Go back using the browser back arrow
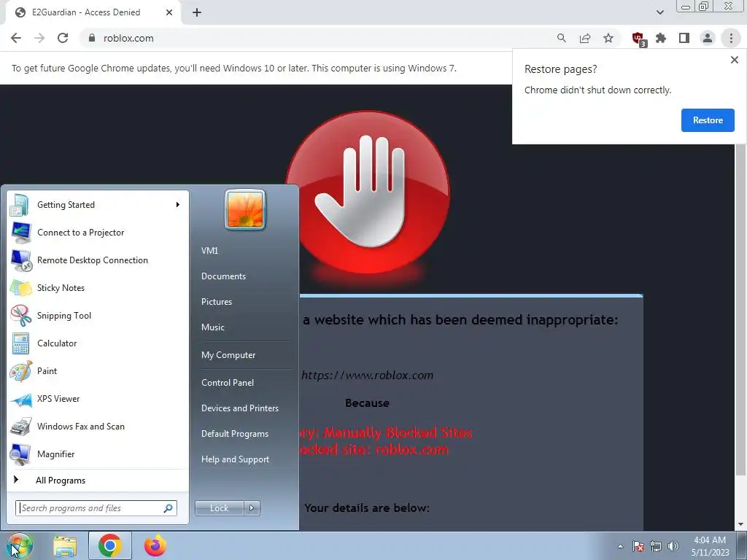 [16, 38]
